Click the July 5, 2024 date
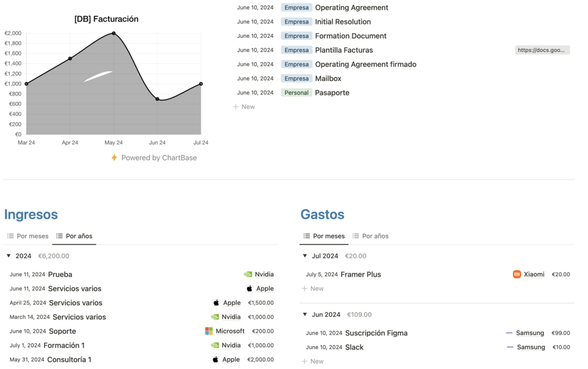Viewport: 588px width, 369px height. tap(322, 274)
